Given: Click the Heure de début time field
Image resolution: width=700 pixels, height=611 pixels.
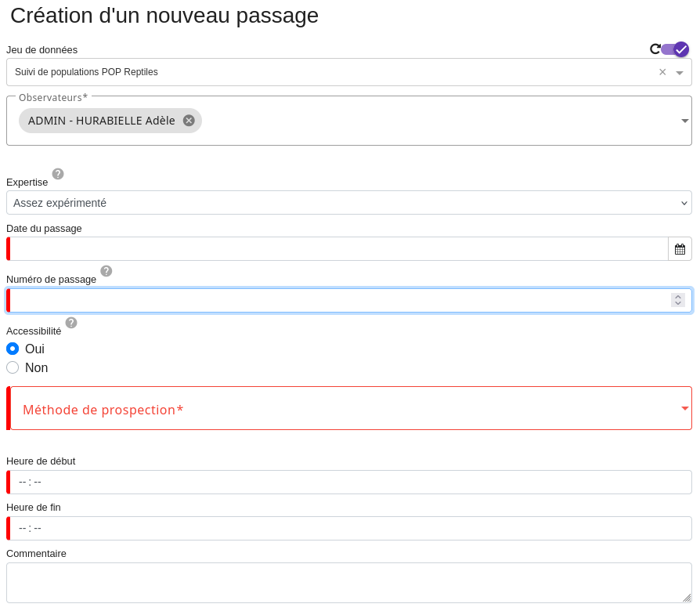Looking at the screenshot, I should coord(348,483).
